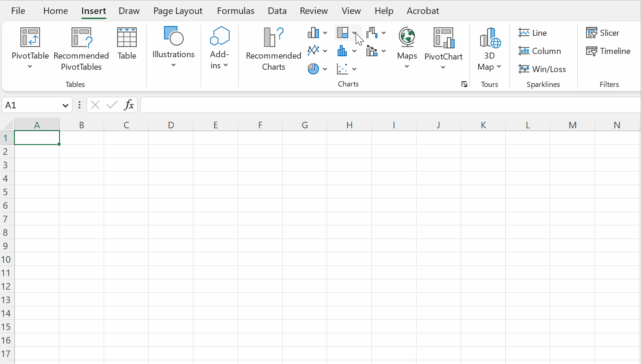Select column H header
Screen dimensions: 641x364
coord(349,125)
